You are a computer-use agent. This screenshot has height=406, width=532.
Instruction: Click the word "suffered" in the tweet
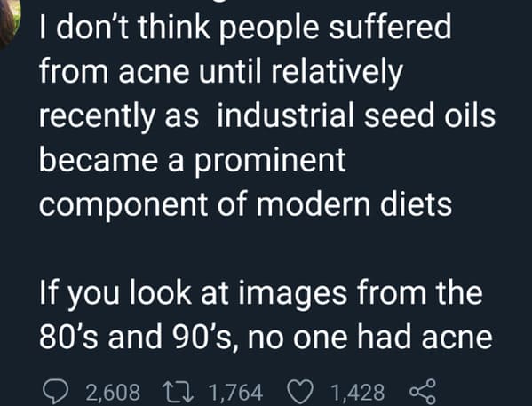390,27
